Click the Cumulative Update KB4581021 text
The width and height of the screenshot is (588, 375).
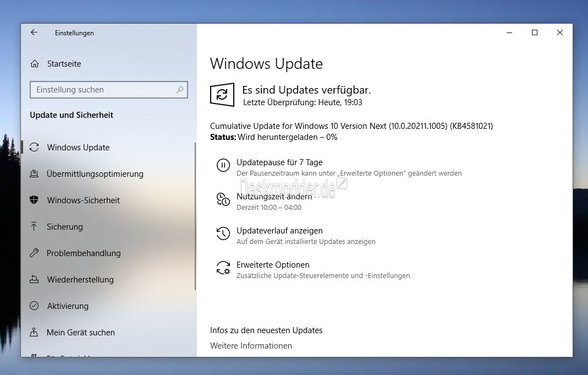point(351,126)
